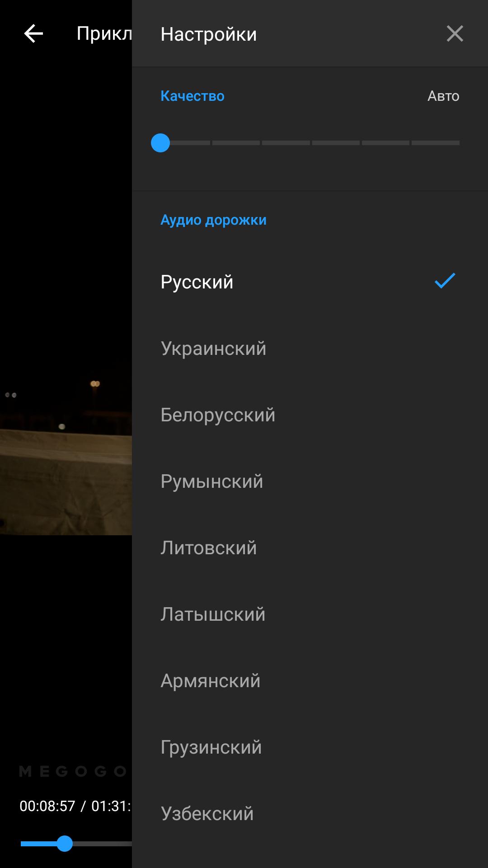
Task: Select the Русский audio track
Action: pyautogui.click(x=310, y=282)
